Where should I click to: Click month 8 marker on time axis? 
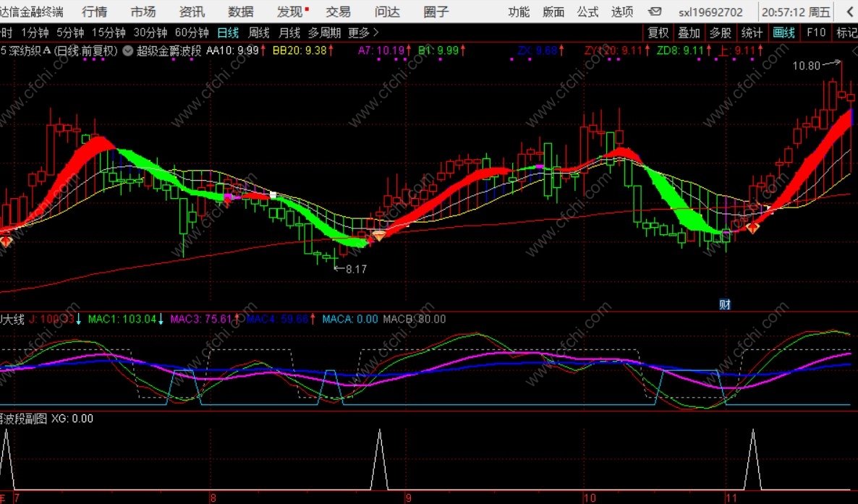(213, 498)
